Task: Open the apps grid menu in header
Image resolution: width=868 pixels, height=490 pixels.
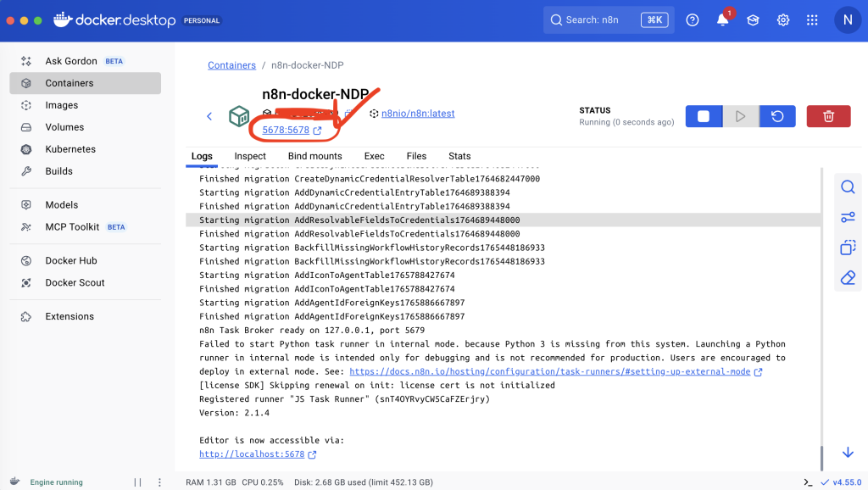Action: 813,19
